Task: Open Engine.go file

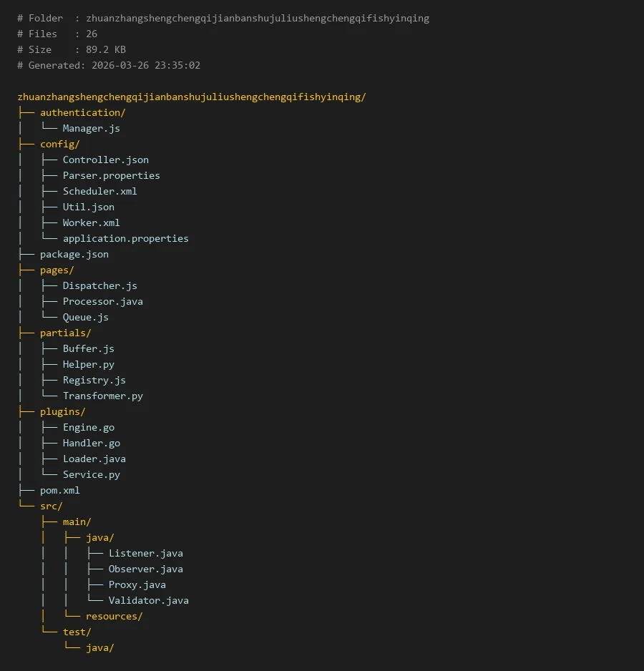Action: tap(88, 427)
